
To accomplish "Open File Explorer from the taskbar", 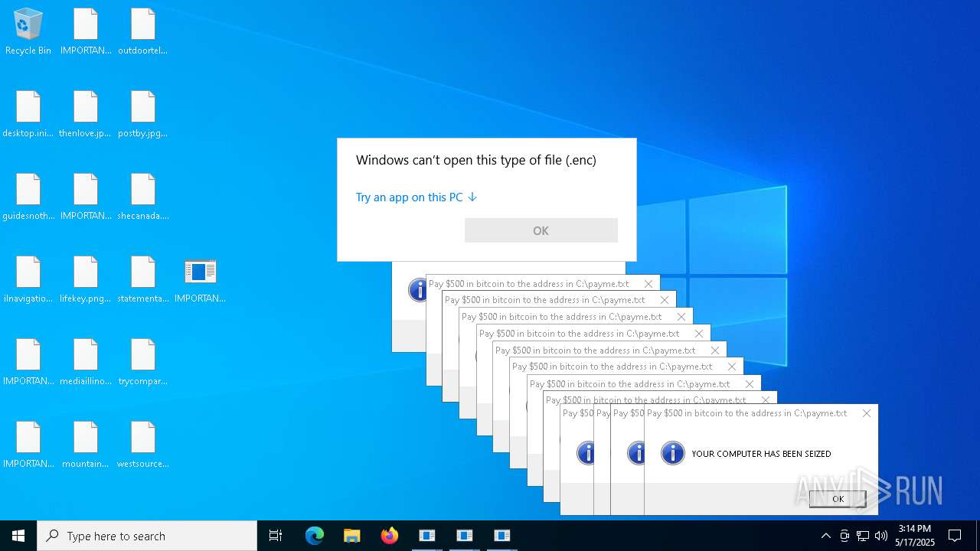I will (351, 536).
